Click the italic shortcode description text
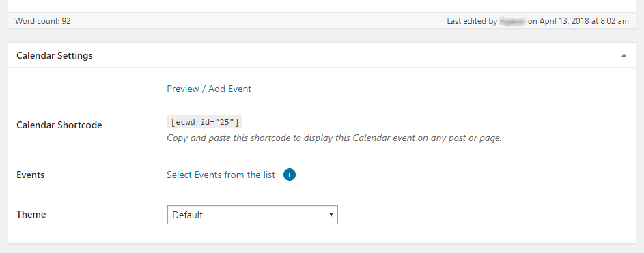644x253 pixels. [335, 138]
